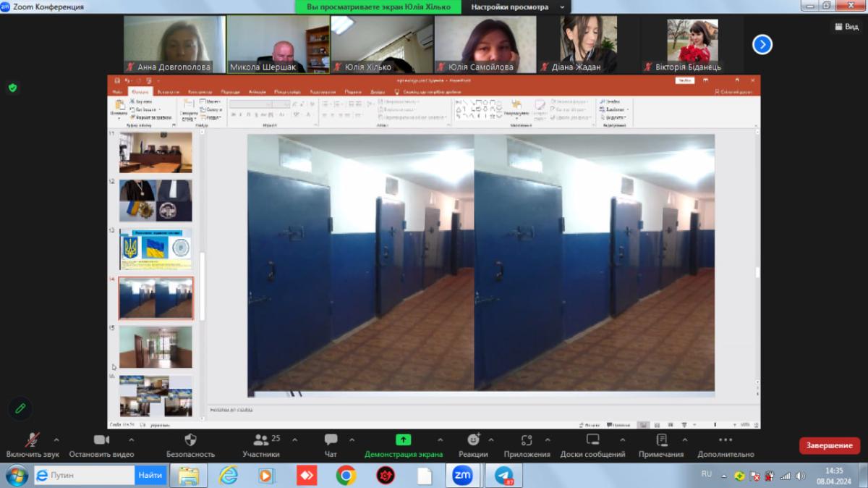Screen dimensions: 868x488
Task: Open media player taskbar icon
Action: 267,476
